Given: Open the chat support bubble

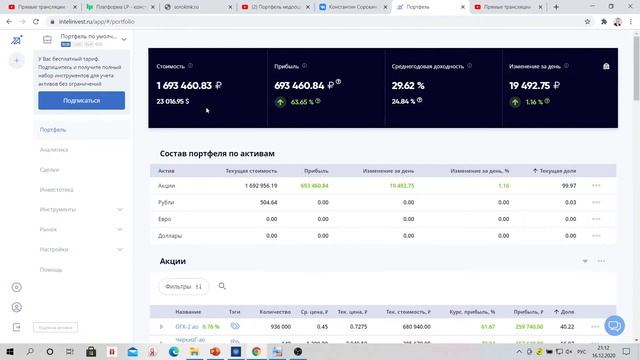Looking at the screenshot, I should pyautogui.click(x=614, y=326).
